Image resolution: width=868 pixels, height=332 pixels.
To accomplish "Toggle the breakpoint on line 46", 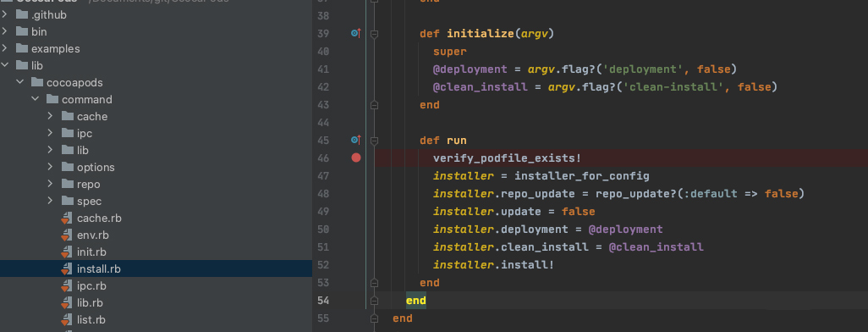I will coord(356,158).
